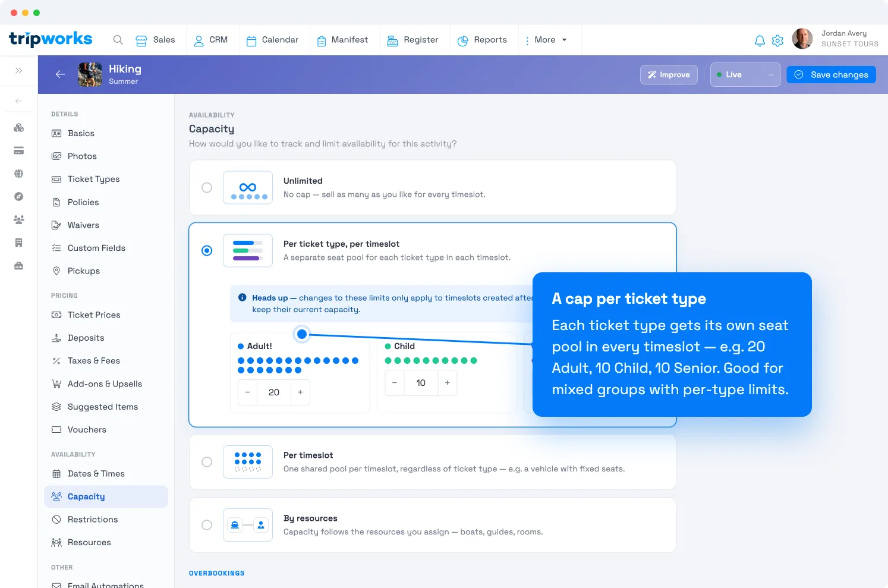Open the briefcase icon in left rail
The image size is (888, 588).
[19, 266]
